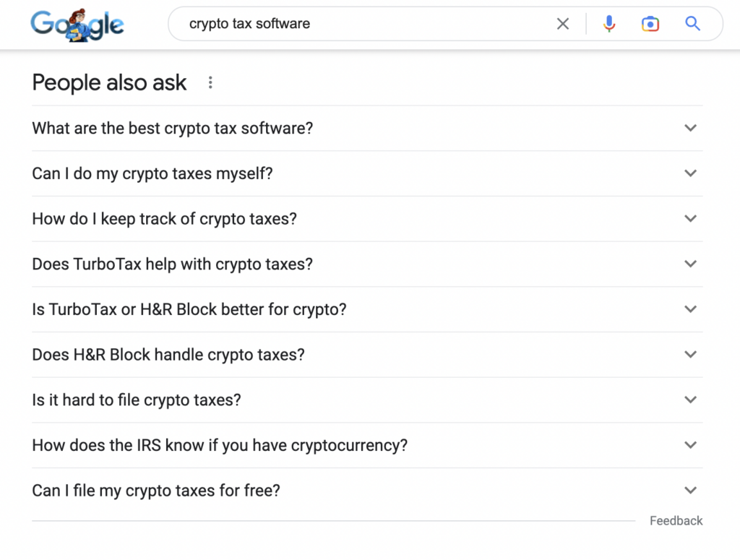Expand the IRS cryptocurrency question
The height and width of the screenshot is (560, 740).
pyautogui.click(x=367, y=445)
